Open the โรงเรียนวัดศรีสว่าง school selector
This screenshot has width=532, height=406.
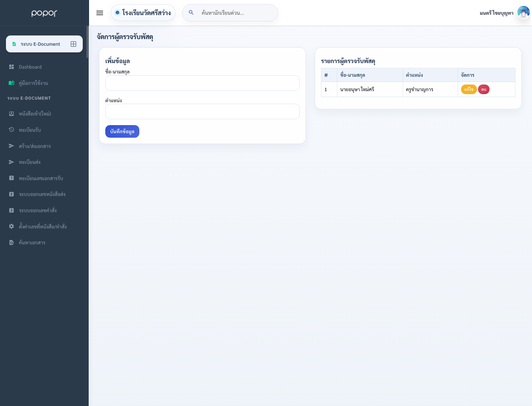(143, 13)
